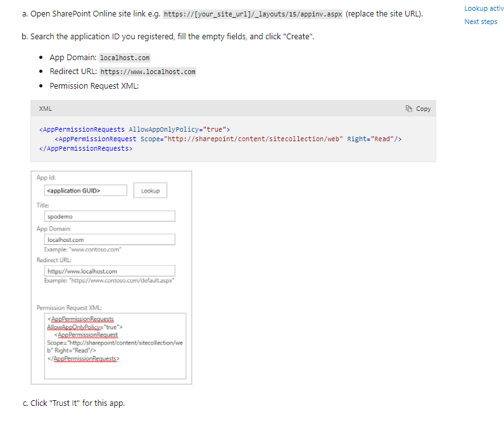Click the 'Permission Request XML:' bullet text
This screenshot has width=504, height=423.
click(x=94, y=86)
